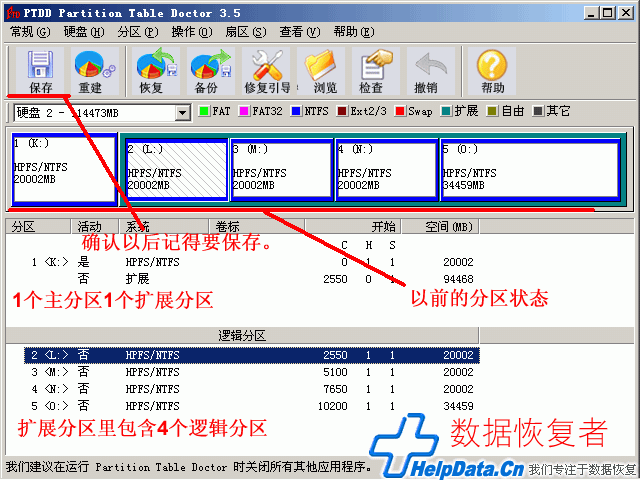Click the 备份 (Backup) toolbar icon
The width and height of the screenshot is (640, 480).
[x=211, y=71]
